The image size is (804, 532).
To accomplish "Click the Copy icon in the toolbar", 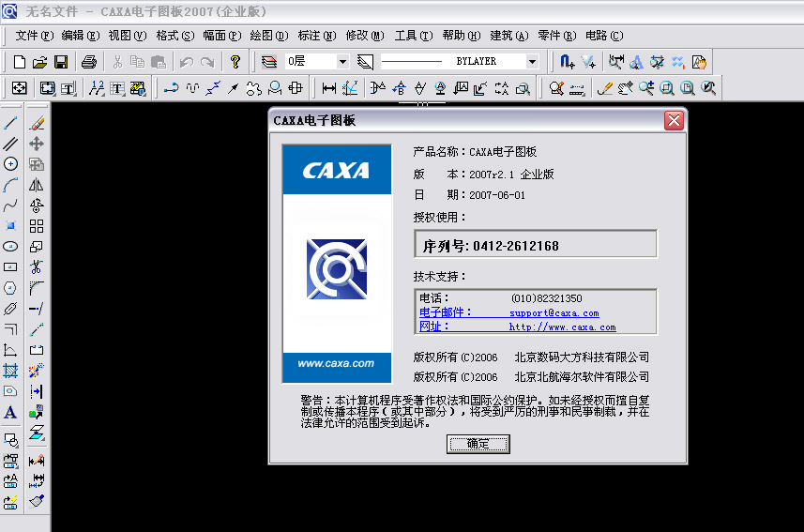I will pyautogui.click(x=137, y=62).
